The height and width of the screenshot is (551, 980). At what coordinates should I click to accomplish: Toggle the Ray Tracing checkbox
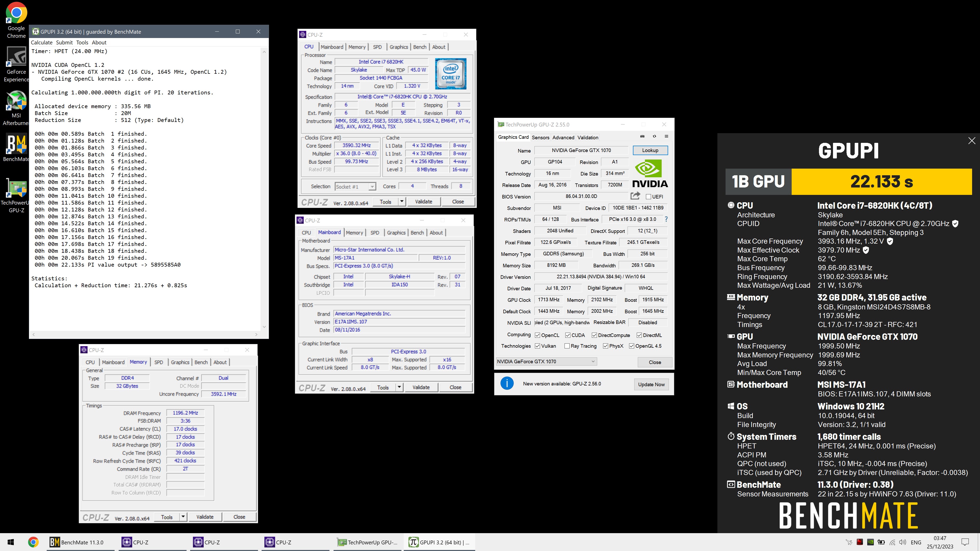point(567,346)
